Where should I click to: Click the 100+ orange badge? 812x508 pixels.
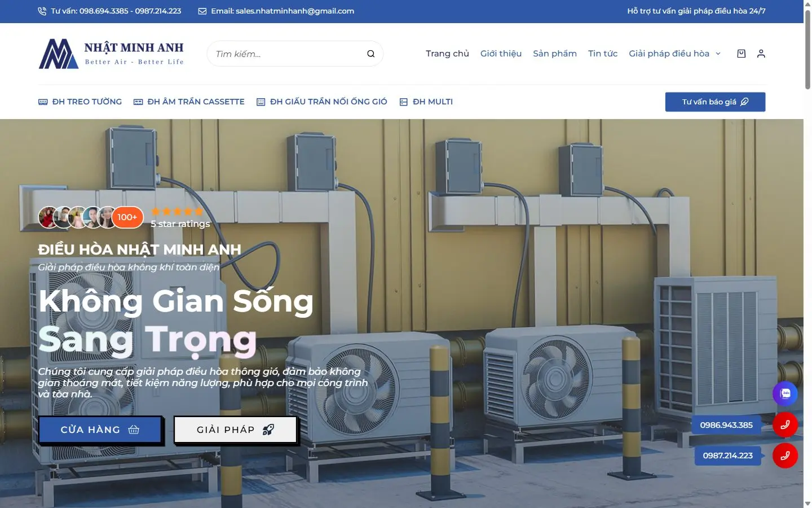coord(127,217)
